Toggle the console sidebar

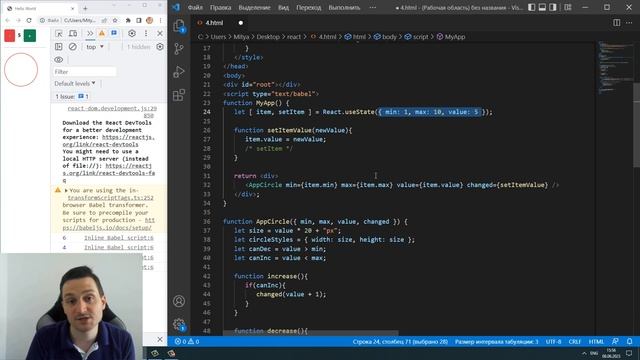(59, 47)
